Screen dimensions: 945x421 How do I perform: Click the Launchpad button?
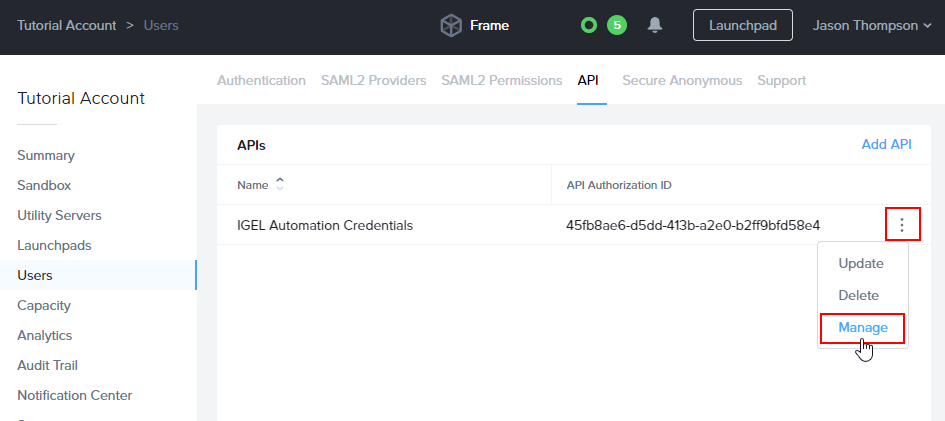point(742,25)
